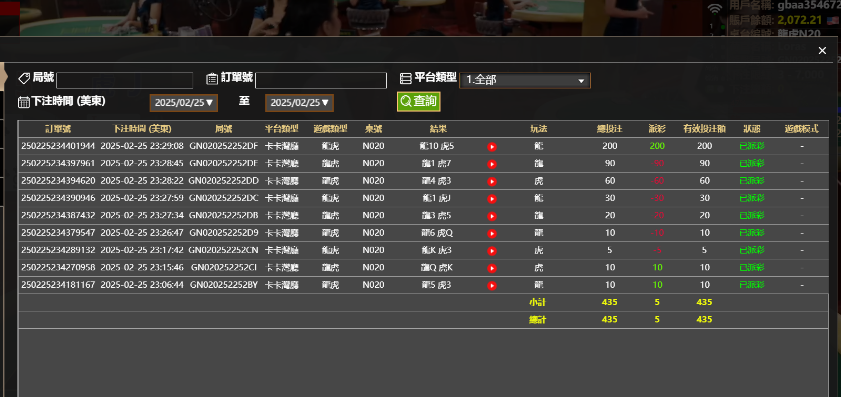The image size is (841, 397).
Task: Click round ID GN020252252BY
Action: [224, 285]
